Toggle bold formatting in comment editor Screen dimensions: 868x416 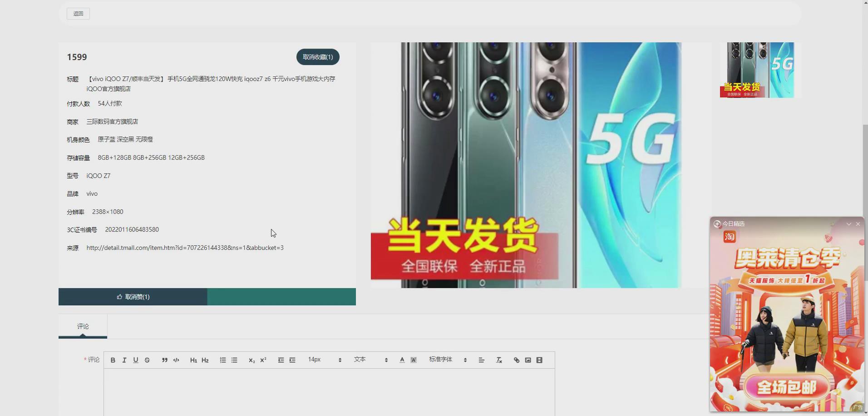click(113, 360)
